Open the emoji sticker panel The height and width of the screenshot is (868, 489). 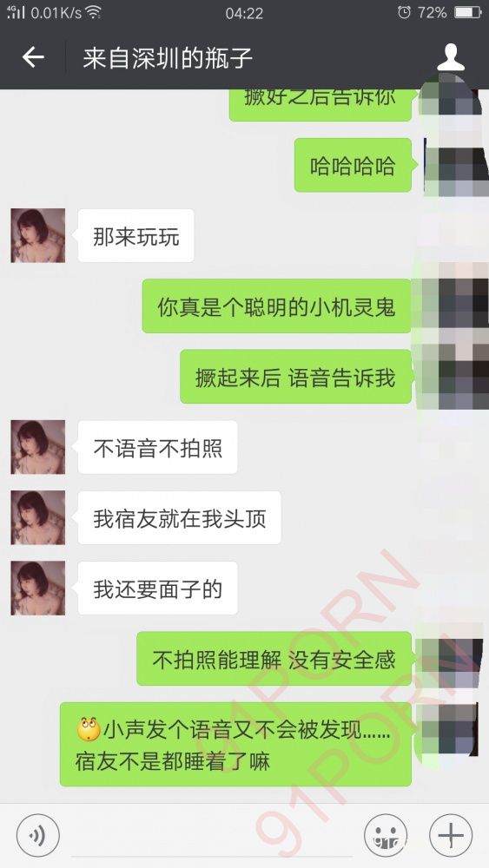pos(386,835)
